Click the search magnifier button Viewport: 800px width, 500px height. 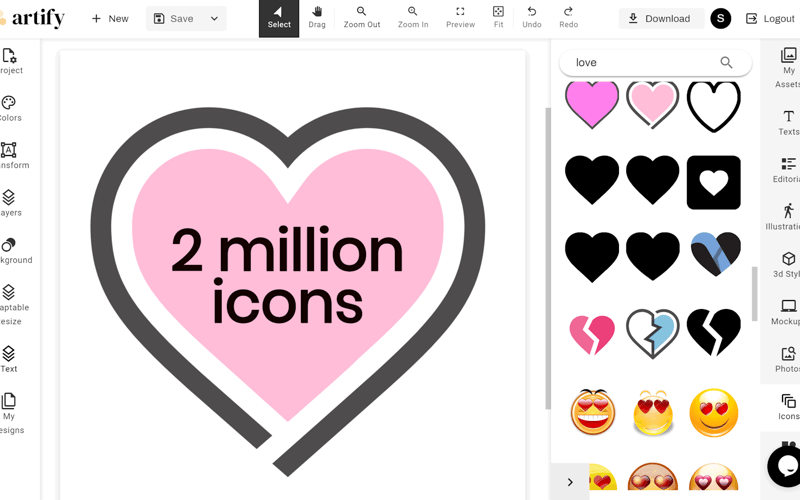click(726, 62)
